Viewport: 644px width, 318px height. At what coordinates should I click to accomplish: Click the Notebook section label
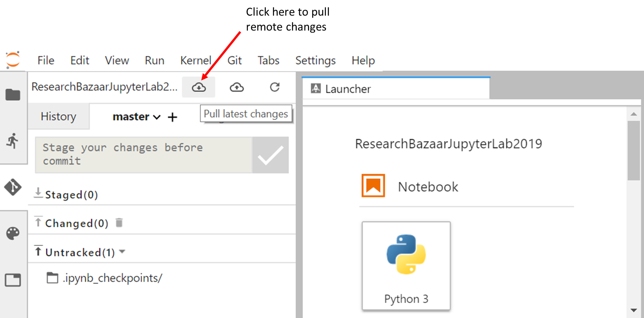tap(428, 187)
